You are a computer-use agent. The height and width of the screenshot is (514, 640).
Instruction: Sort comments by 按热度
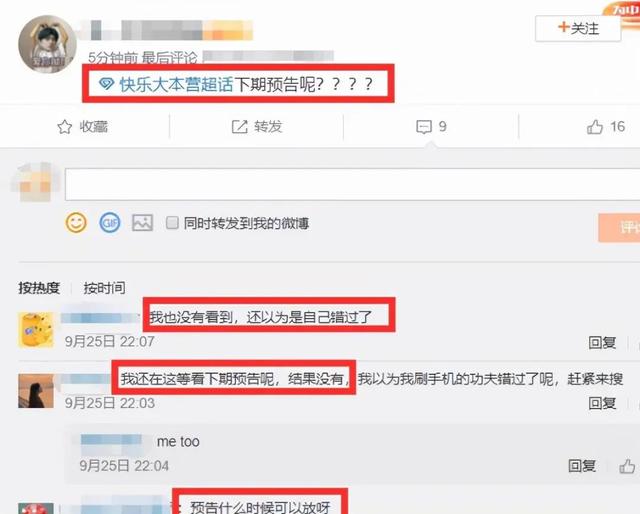(39, 288)
